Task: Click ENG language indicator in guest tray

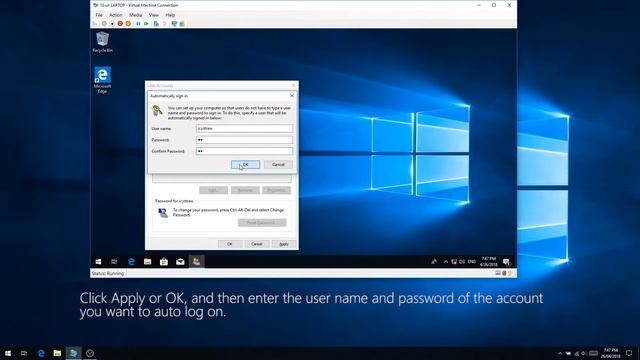Action: pos(472,262)
